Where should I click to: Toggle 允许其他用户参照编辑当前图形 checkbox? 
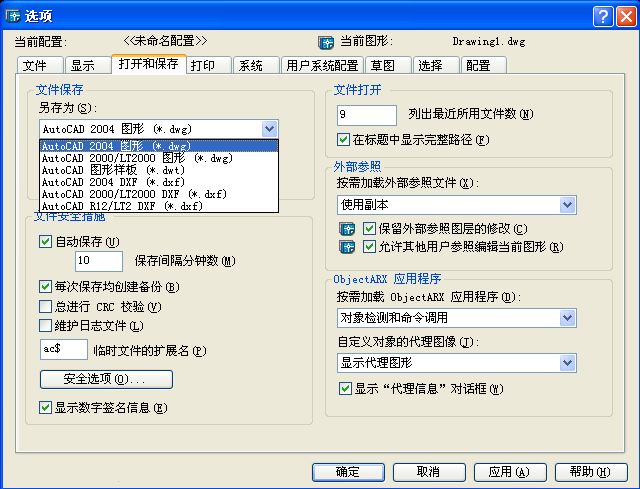click(369, 247)
